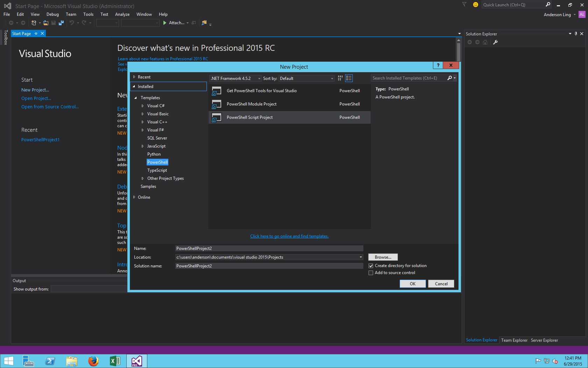
Task: Switch template list to small icons view
Action: (340, 78)
